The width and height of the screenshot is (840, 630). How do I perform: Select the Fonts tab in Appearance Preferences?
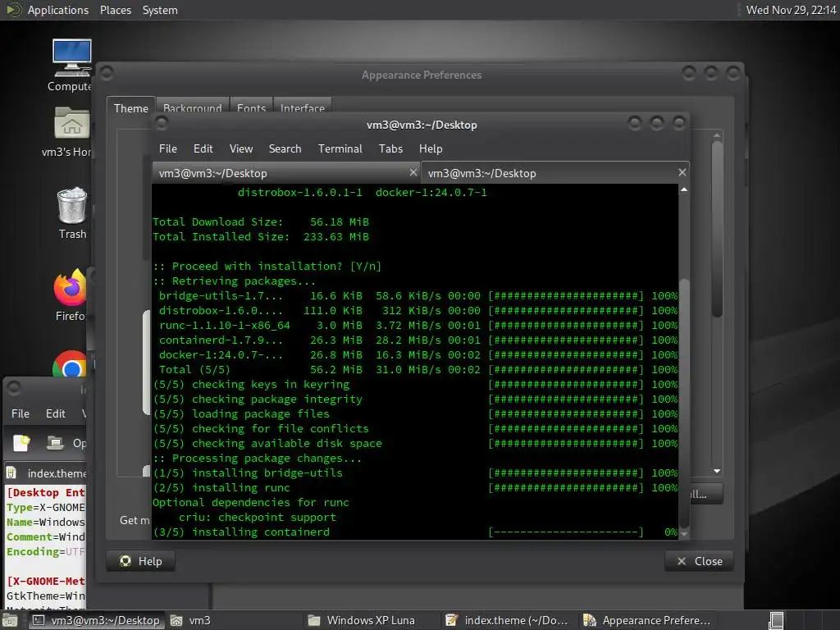(251, 106)
